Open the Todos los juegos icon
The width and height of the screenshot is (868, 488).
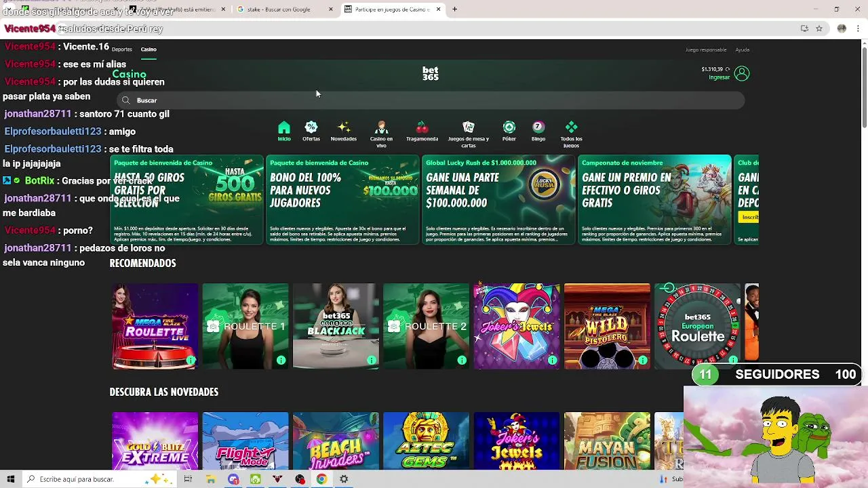click(572, 127)
